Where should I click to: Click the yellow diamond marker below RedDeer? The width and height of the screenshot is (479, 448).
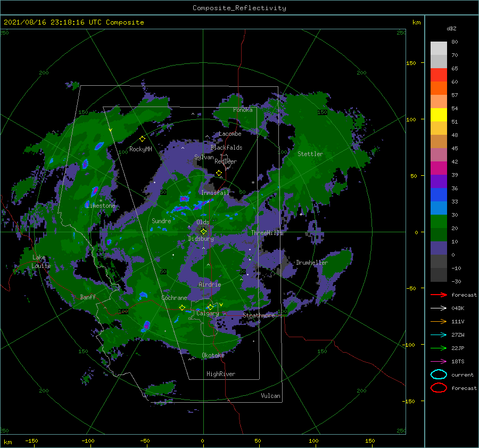(x=219, y=173)
